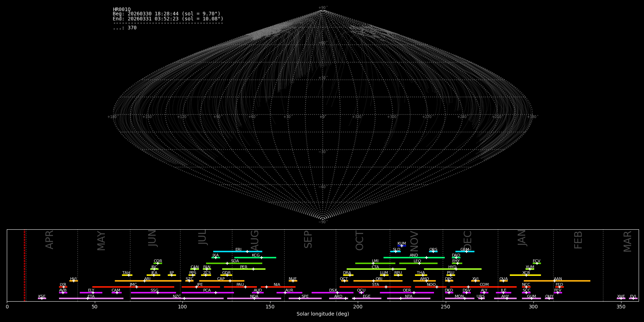Click the NZC shower label
The image size is (644, 322).
click(x=177, y=297)
